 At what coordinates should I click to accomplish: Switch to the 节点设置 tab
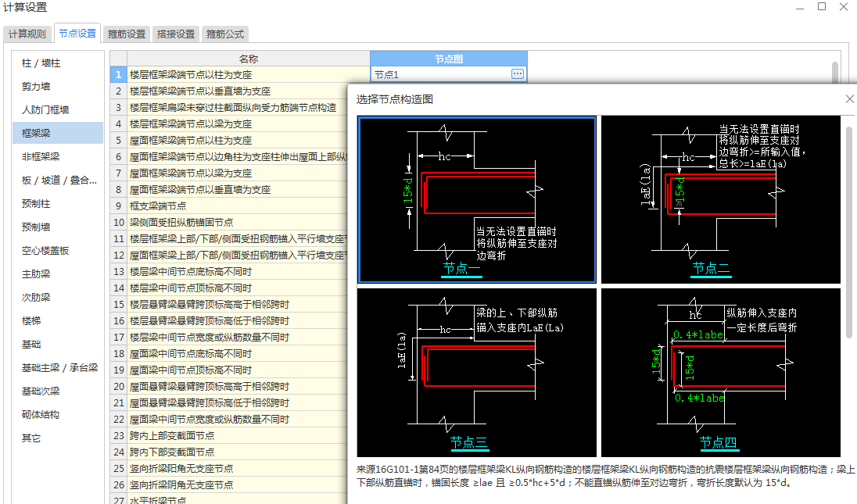coord(77,34)
